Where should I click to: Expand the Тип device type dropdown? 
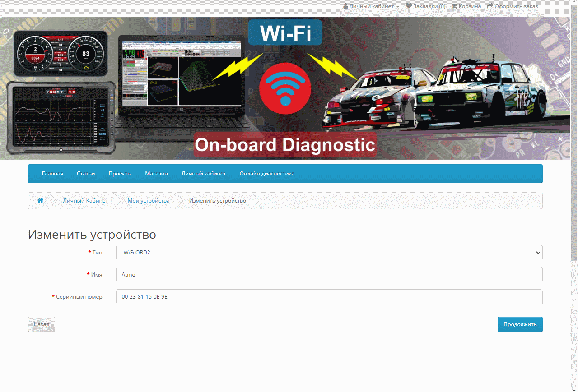329,253
